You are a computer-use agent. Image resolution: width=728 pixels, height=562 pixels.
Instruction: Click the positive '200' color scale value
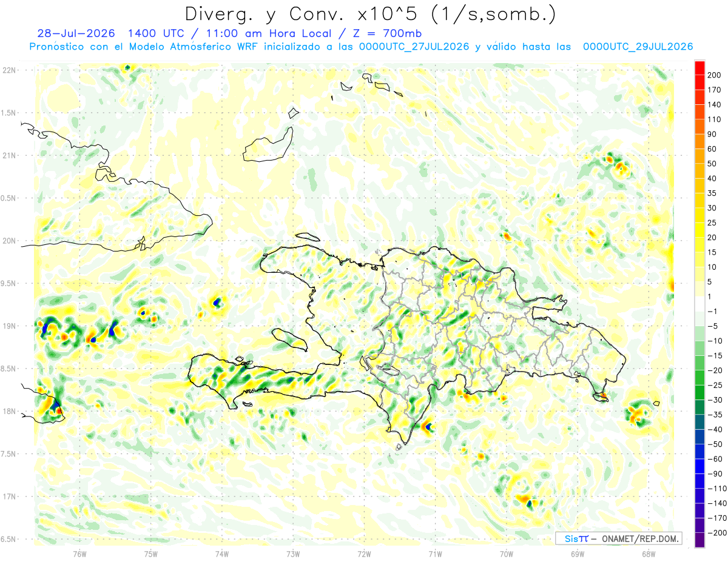(715, 75)
